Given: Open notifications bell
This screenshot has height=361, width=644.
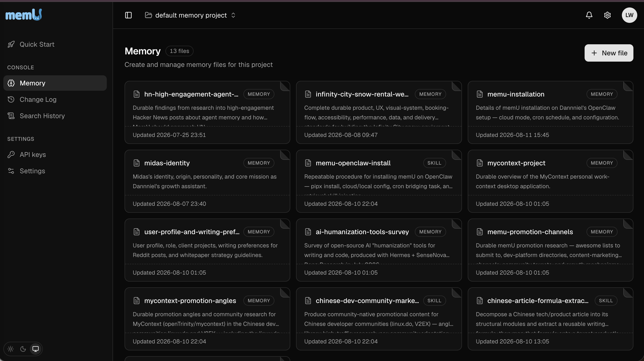Looking at the screenshot, I should (589, 15).
